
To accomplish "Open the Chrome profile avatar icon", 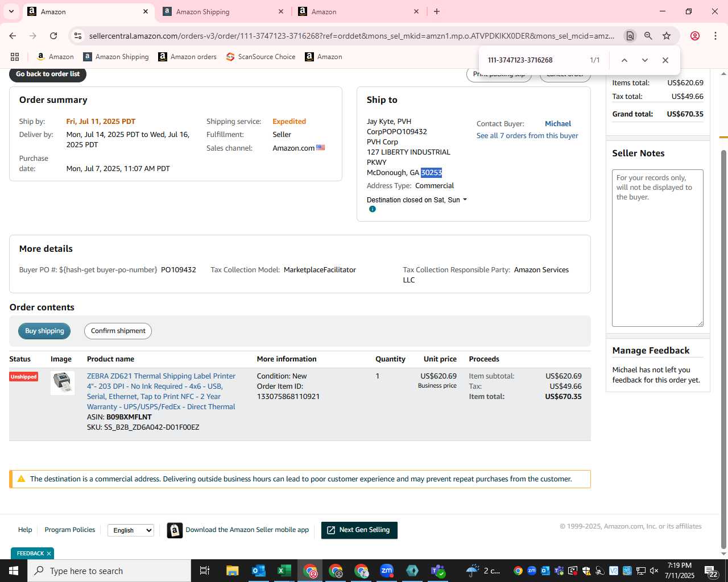I will tap(695, 36).
